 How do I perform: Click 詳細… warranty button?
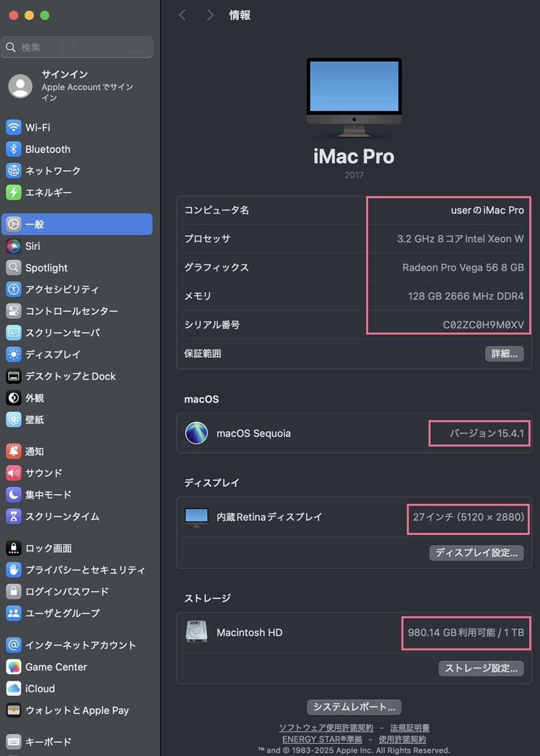[504, 353]
